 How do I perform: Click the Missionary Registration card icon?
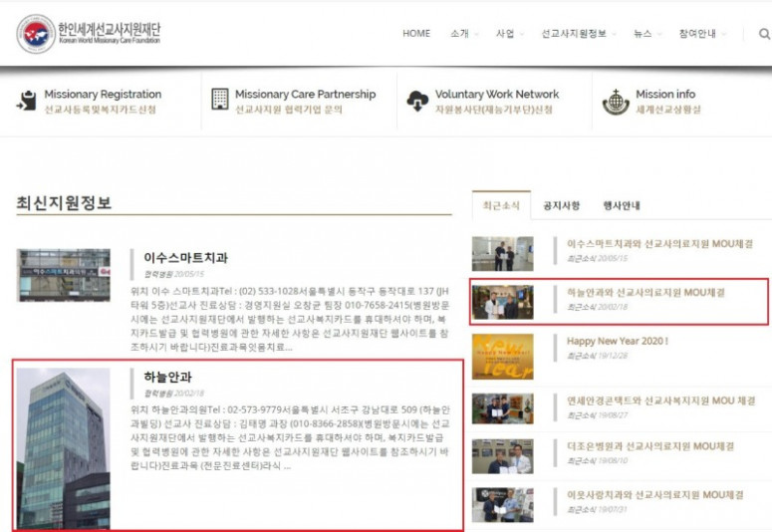pyautogui.click(x=27, y=101)
